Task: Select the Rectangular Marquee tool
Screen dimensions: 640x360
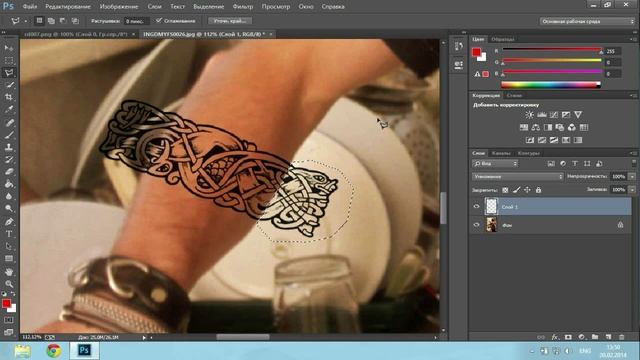Action: (9, 60)
